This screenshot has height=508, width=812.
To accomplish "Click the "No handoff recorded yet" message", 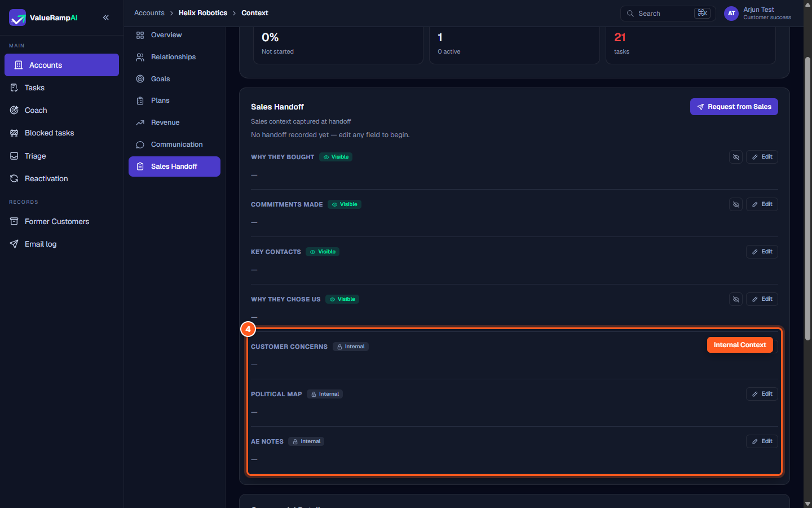I will coord(330,135).
